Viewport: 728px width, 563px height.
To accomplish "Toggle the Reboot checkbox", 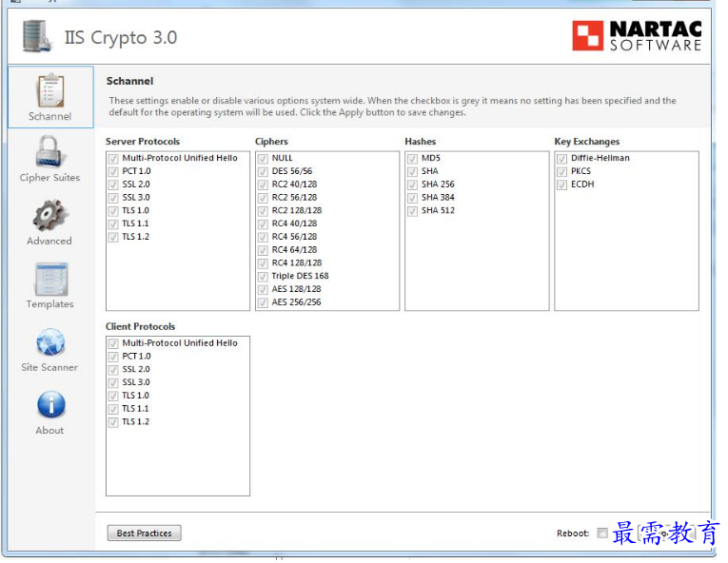I will pyautogui.click(x=602, y=533).
